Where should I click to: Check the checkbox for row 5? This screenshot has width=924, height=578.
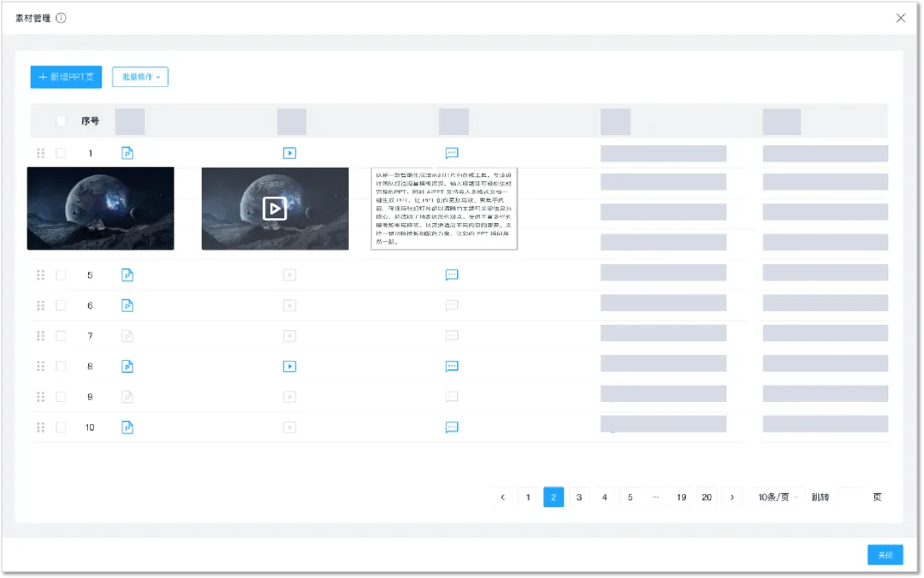click(x=61, y=275)
